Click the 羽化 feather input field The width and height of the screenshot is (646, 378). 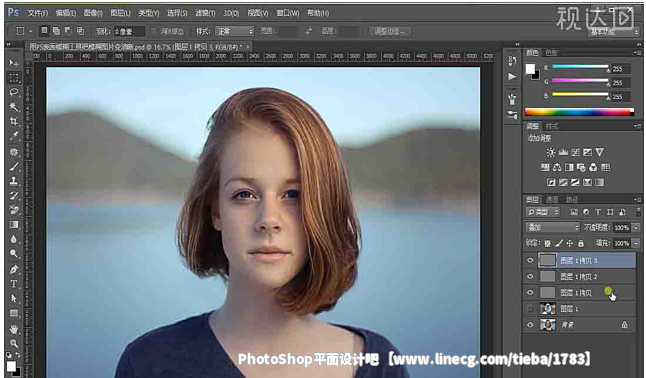129,31
